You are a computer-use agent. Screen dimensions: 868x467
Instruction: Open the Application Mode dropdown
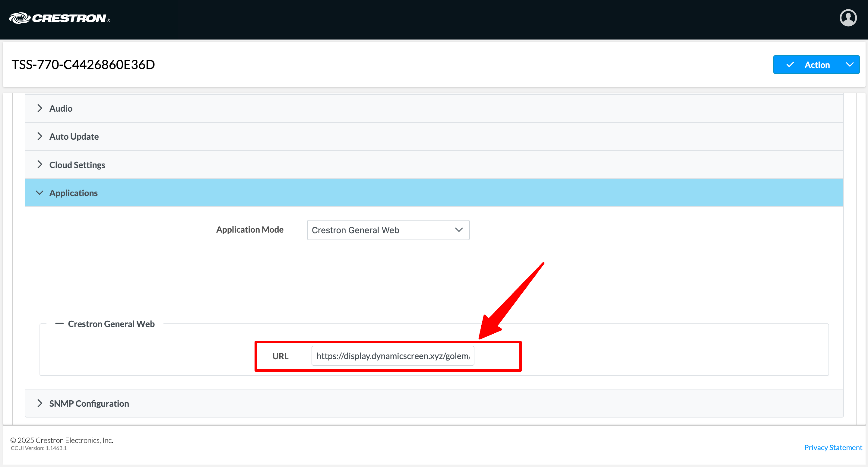point(388,230)
